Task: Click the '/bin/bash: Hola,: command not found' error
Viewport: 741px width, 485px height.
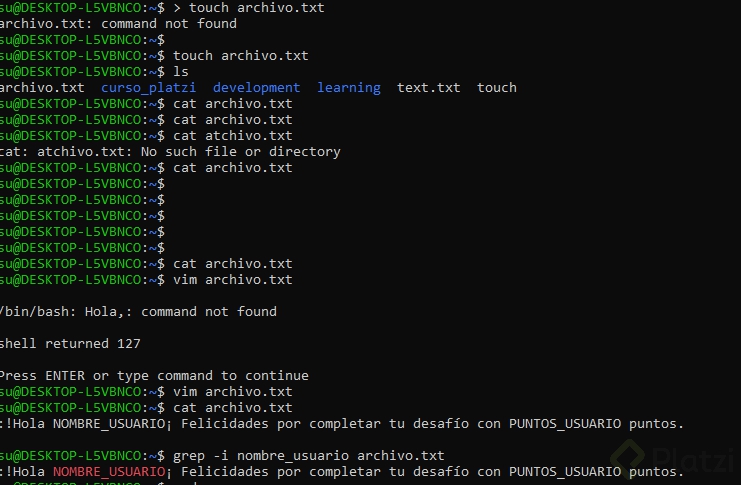Action: (138, 312)
